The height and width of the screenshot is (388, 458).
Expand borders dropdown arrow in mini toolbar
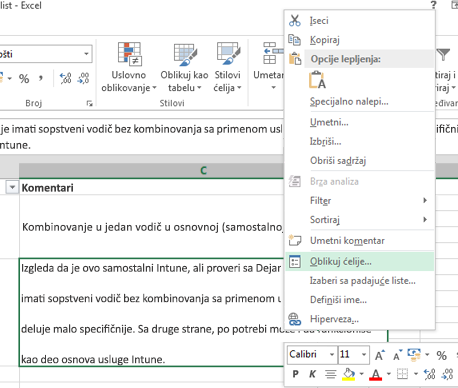click(416, 374)
